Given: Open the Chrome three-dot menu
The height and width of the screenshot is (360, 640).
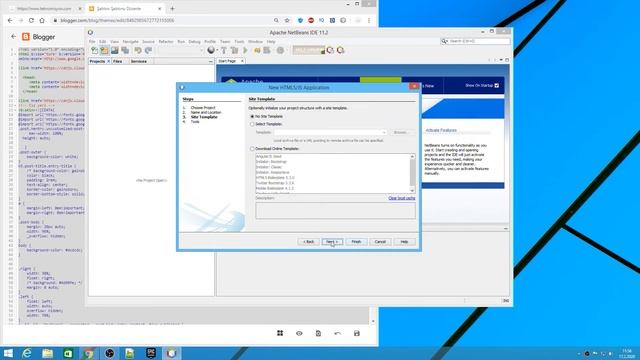Looking at the screenshot, I should pos(369,20).
